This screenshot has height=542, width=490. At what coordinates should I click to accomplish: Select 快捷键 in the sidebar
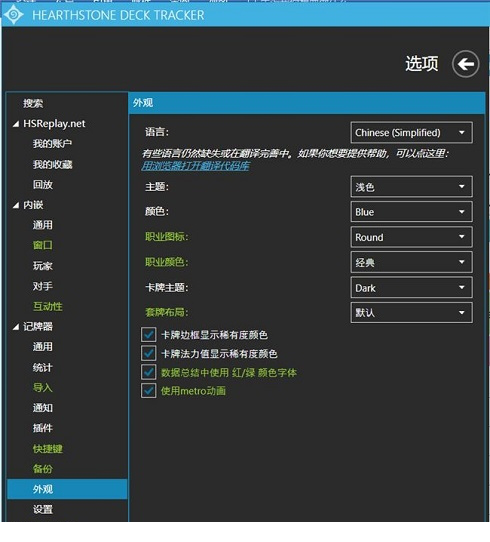[x=48, y=449]
